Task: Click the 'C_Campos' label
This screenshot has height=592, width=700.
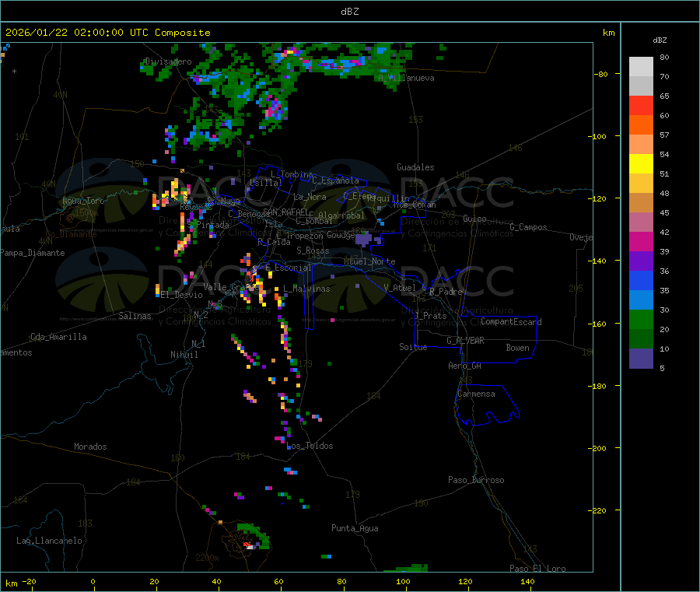Action: coord(529,227)
